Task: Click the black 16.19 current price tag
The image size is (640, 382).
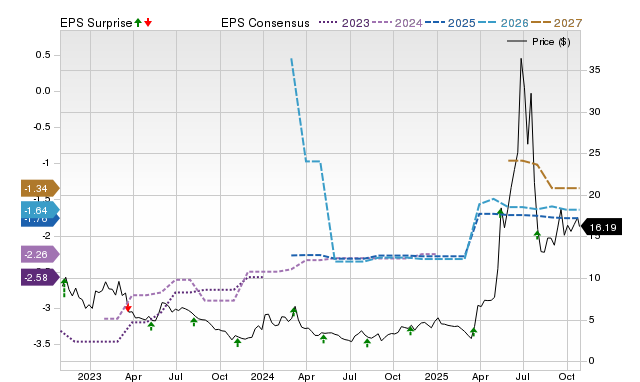Action: pyautogui.click(x=602, y=227)
